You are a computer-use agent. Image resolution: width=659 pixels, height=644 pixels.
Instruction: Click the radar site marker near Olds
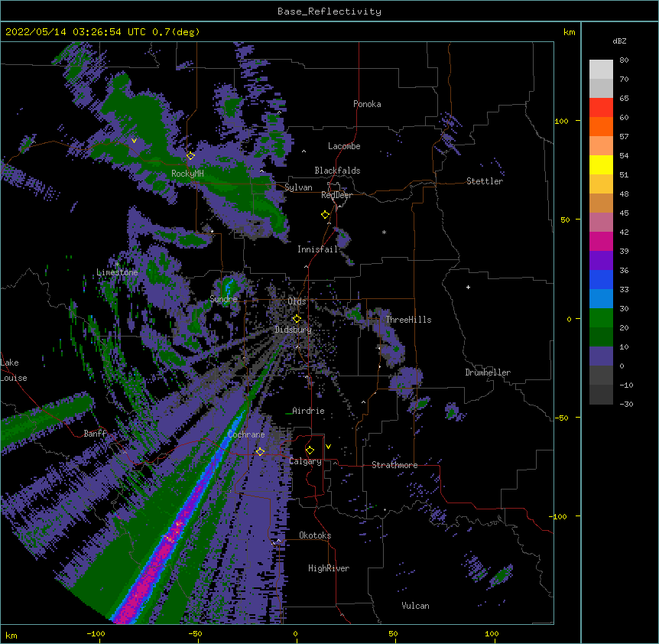[x=297, y=319]
